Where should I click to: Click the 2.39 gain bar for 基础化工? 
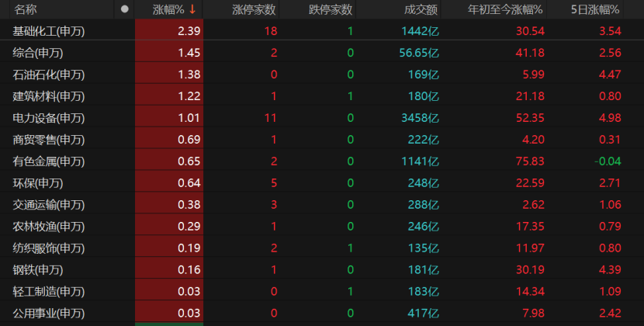pyautogui.click(x=169, y=31)
